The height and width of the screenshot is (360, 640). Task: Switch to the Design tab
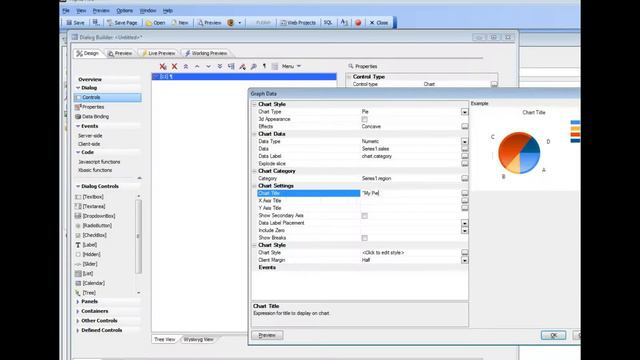tap(88, 53)
